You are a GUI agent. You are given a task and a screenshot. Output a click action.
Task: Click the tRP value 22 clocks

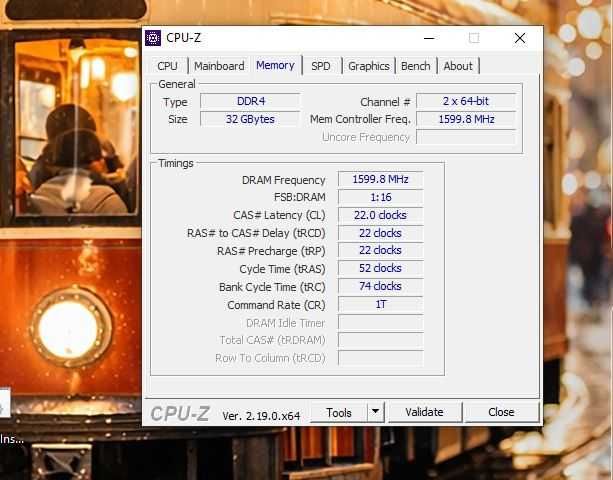pyautogui.click(x=380, y=250)
